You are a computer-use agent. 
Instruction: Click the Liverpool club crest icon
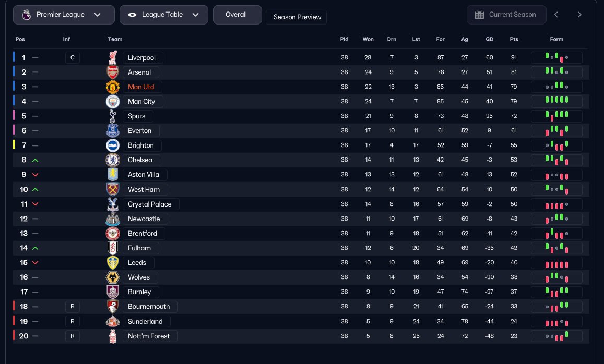tap(113, 57)
